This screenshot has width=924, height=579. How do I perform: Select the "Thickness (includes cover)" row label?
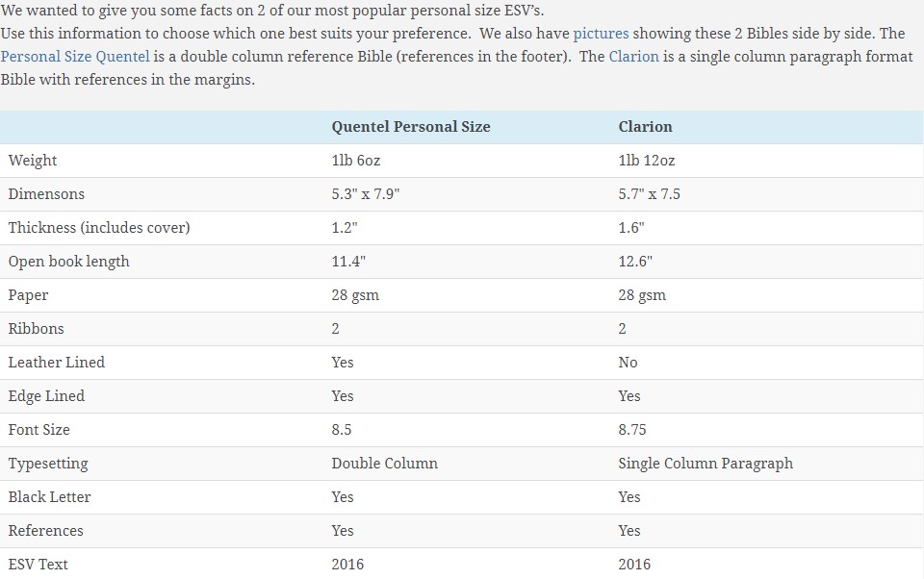click(x=99, y=228)
